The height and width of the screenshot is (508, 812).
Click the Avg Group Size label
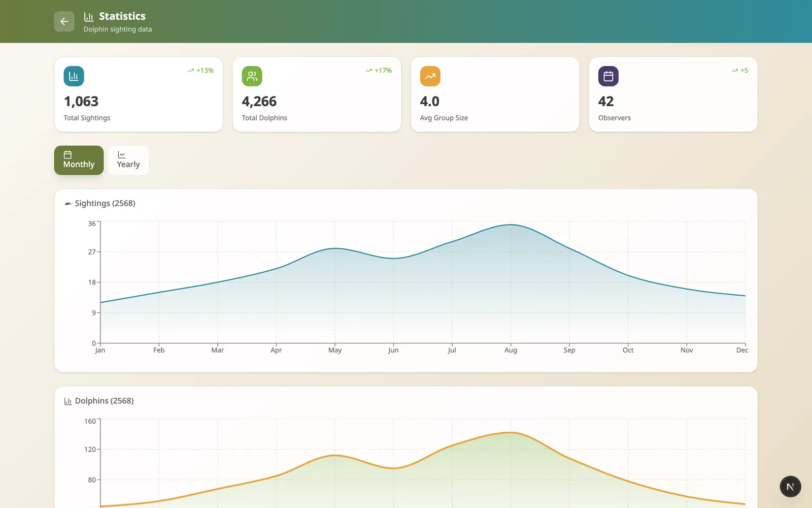[x=444, y=118]
